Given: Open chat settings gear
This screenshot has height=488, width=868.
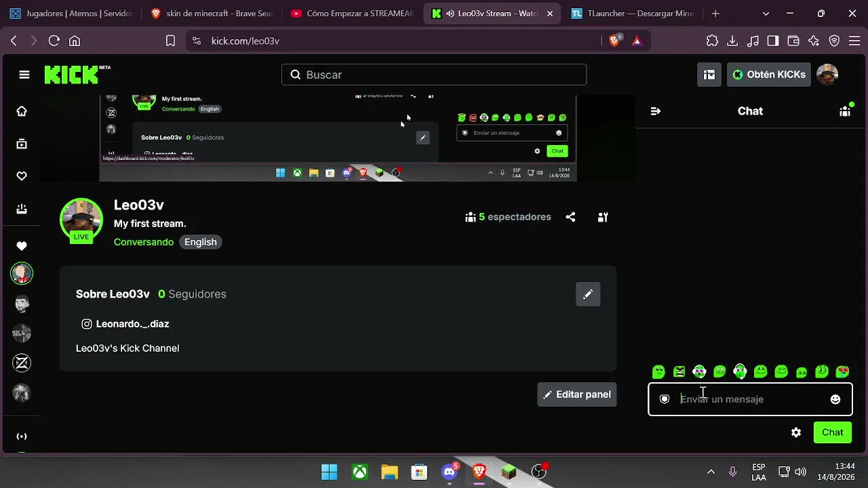Looking at the screenshot, I should (796, 432).
